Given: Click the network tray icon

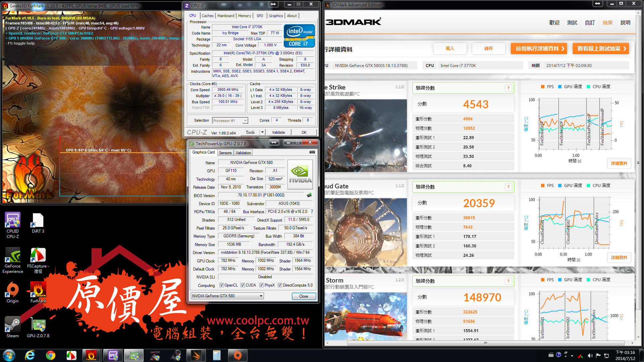Looking at the screenshot, I should (606, 355).
